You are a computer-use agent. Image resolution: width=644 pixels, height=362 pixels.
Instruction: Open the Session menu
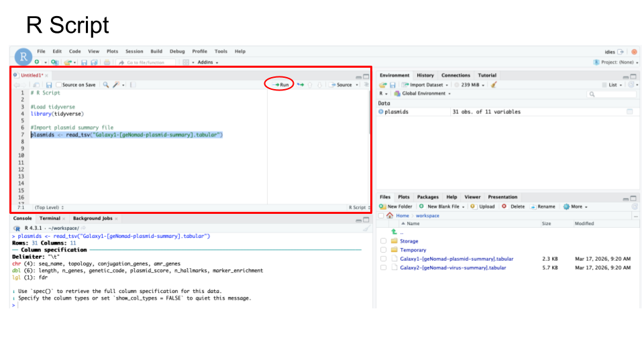(134, 52)
